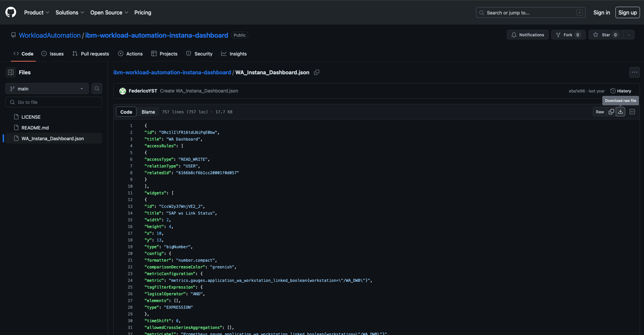Viewport: 644px width, 335px height.
Task: Open the three-dot more options menu
Action: coord(635,72)
